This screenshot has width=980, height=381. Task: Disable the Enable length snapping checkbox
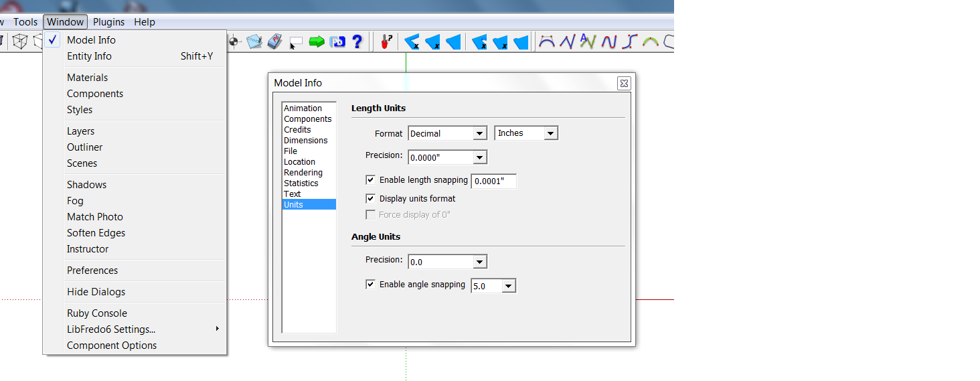[x=370, y=180]
